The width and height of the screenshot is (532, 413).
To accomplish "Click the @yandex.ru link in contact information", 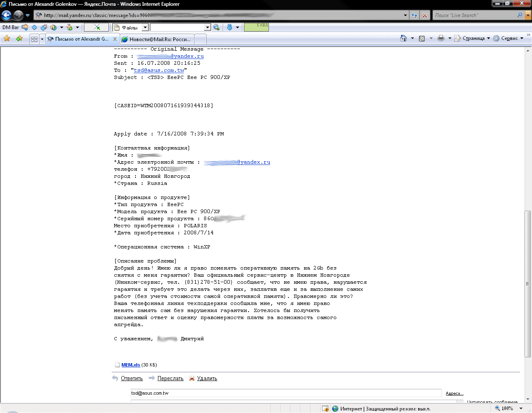I will 237,162.
